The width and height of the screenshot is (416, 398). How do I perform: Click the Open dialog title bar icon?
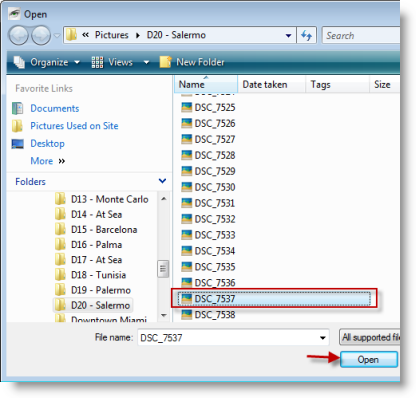pyautogui.click(x=14, y=14)
